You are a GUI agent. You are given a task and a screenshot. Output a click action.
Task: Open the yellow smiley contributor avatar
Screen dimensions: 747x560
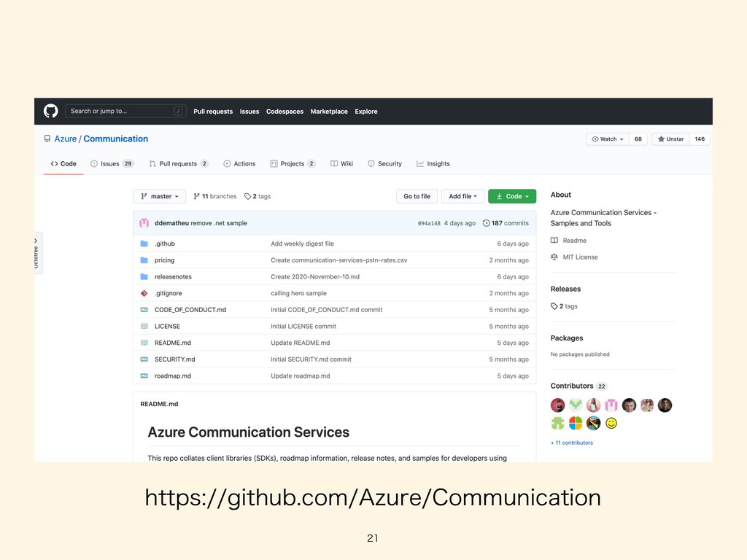pyautogui.click(x=611, y=423)
